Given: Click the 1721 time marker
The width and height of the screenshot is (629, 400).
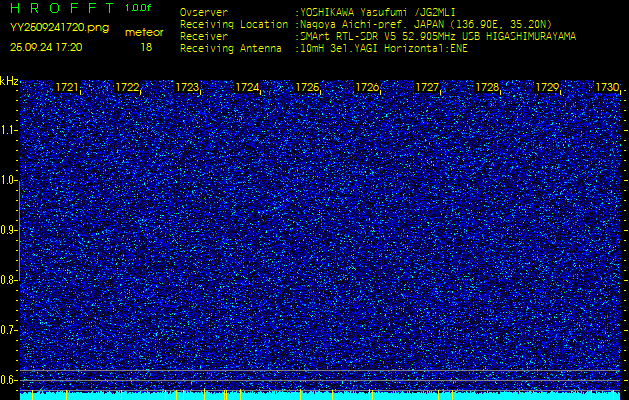Looking at the screenshot, I should [x=67, y=87].
